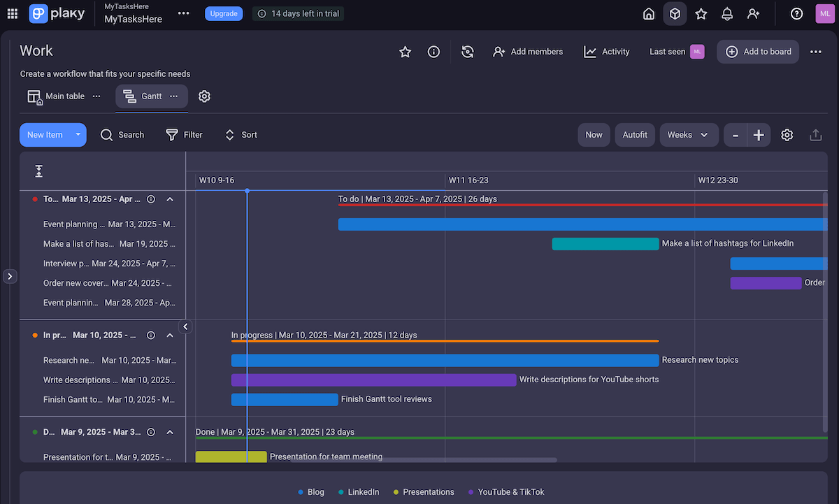Open the Weeks timescale dropdown
This screenshot has height=504, width=839.
[x=689, y=135]
